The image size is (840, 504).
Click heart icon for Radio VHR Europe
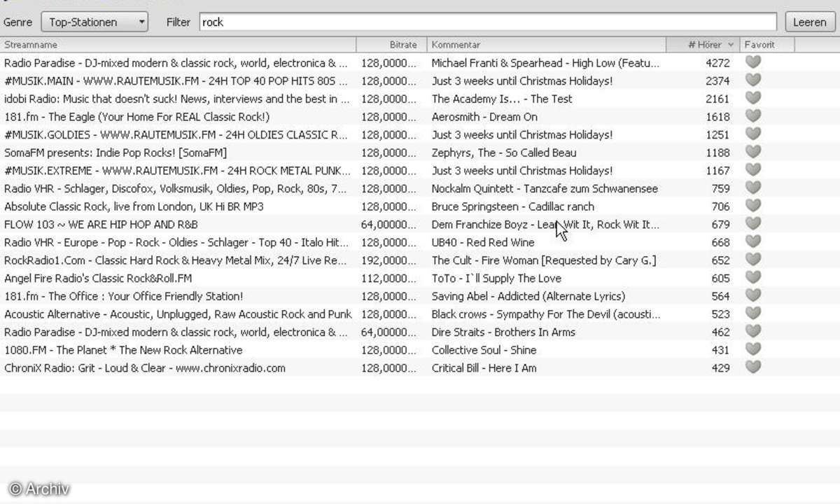point(752,242)
